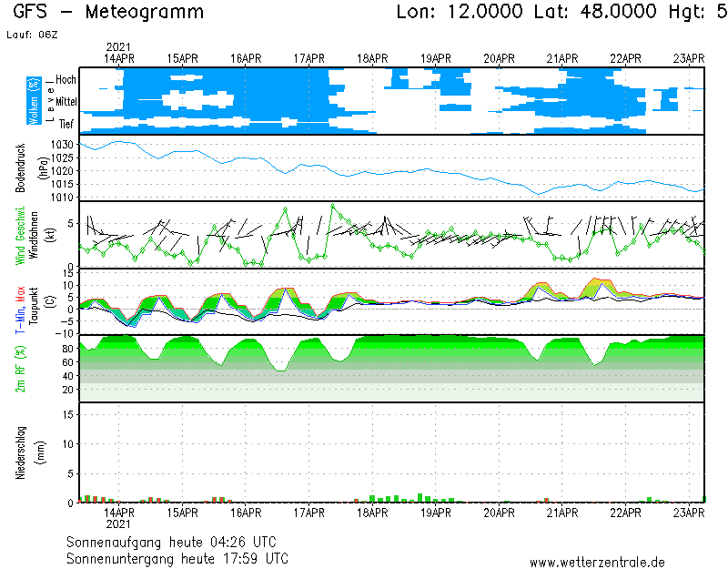Viewport: 728px width, 569px height.
Task: Click the Sonnenaufgang heute 04:26 UTC text
Action: (177, 542)
